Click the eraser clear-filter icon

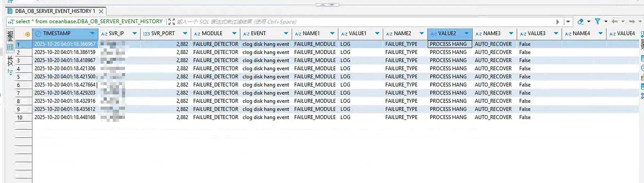580,21
